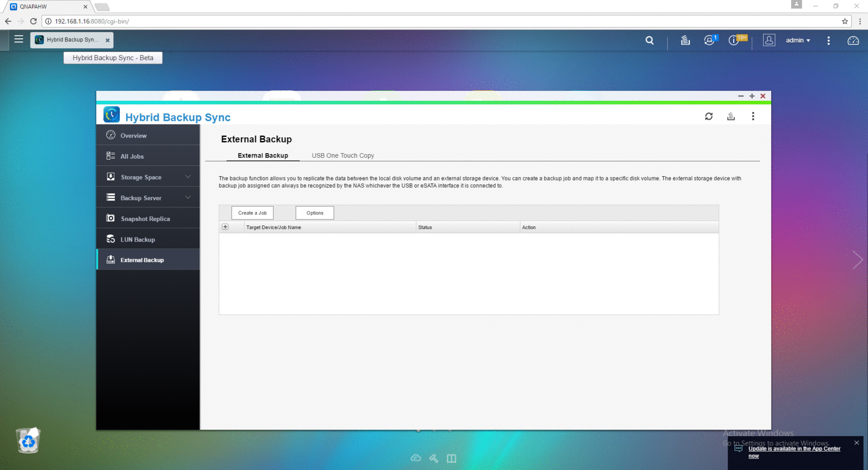Switch to the External Backup tab
Viewport: 868px width, 470px height.
point(263,156)
